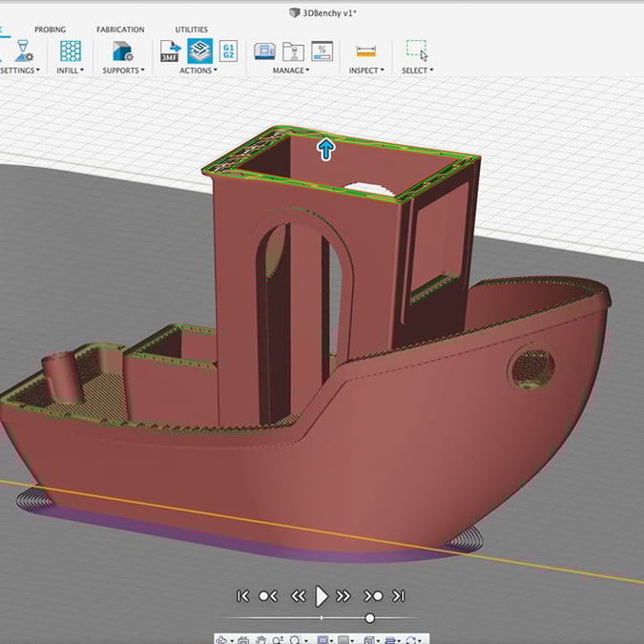This screenshot has width=644, height=644.
Task: Go to previous operation in simulation
Action: (x=268, y=596)
